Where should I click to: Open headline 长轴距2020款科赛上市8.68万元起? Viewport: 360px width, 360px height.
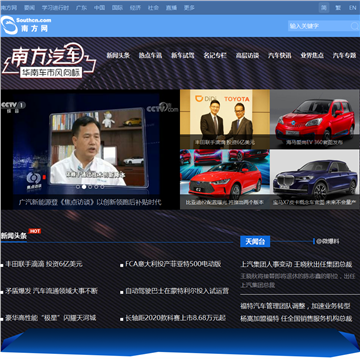pos(175,318)
